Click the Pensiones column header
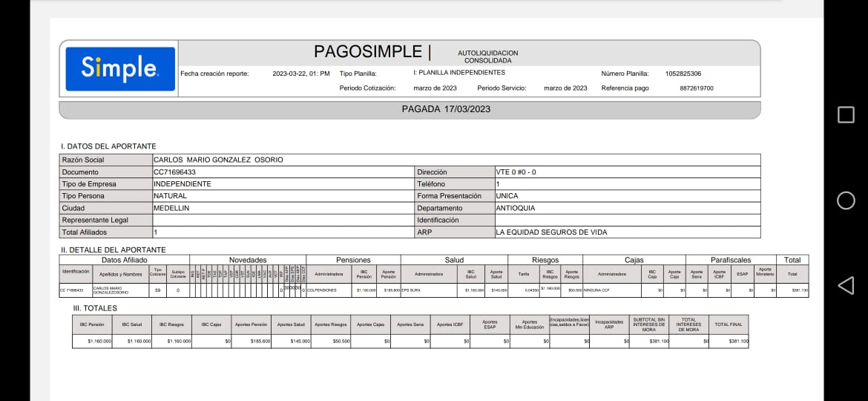 tap(353, 260)
